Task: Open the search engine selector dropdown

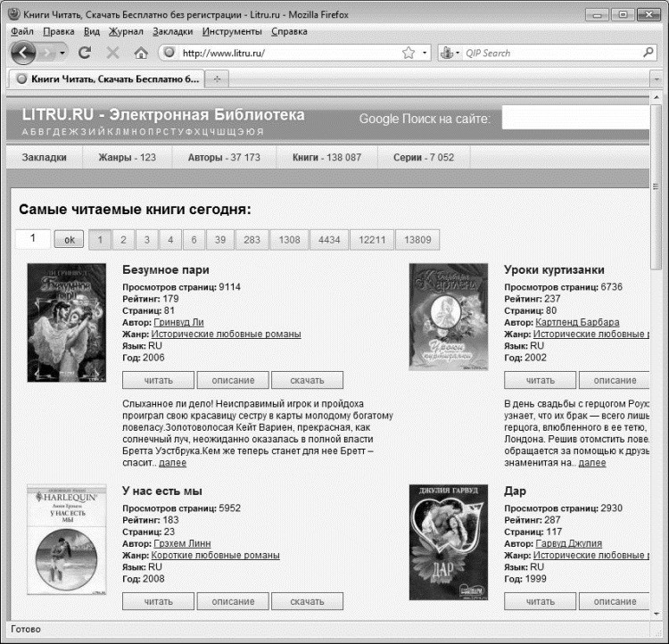Action: pyautogui.click(x=450, y=53)
